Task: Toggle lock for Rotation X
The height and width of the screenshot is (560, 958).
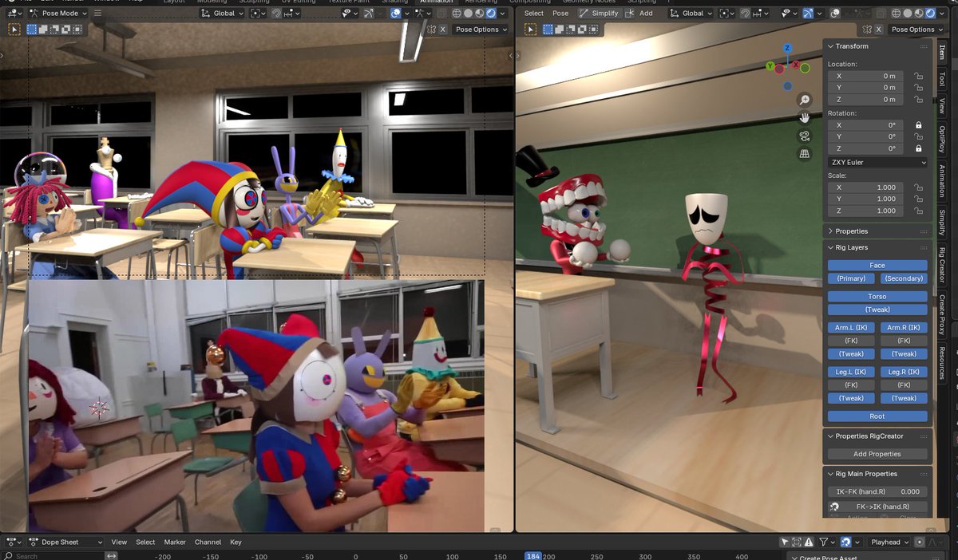Action: click(x=919, y=125)
